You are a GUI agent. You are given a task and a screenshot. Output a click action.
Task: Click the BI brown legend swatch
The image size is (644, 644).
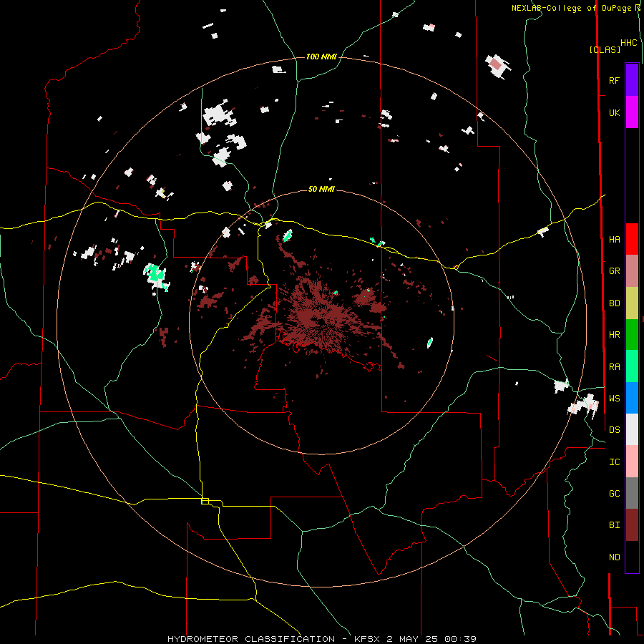632,525
